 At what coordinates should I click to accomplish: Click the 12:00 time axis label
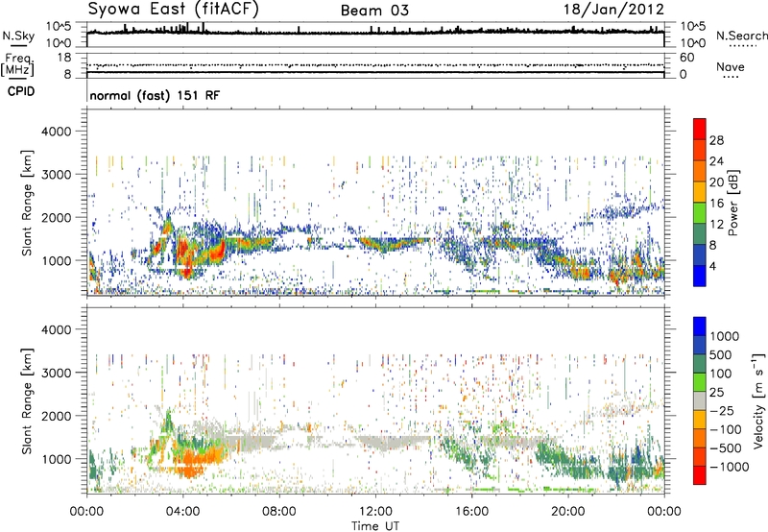click(x=375, y=512)
